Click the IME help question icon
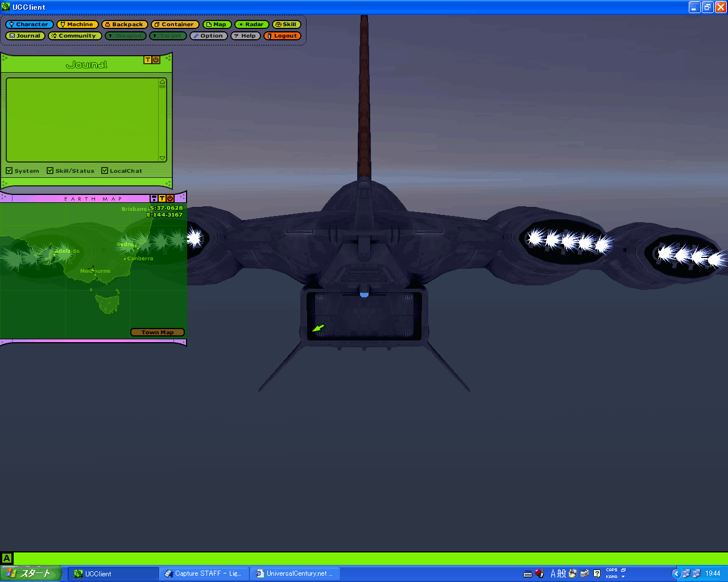 coord(597,574)
